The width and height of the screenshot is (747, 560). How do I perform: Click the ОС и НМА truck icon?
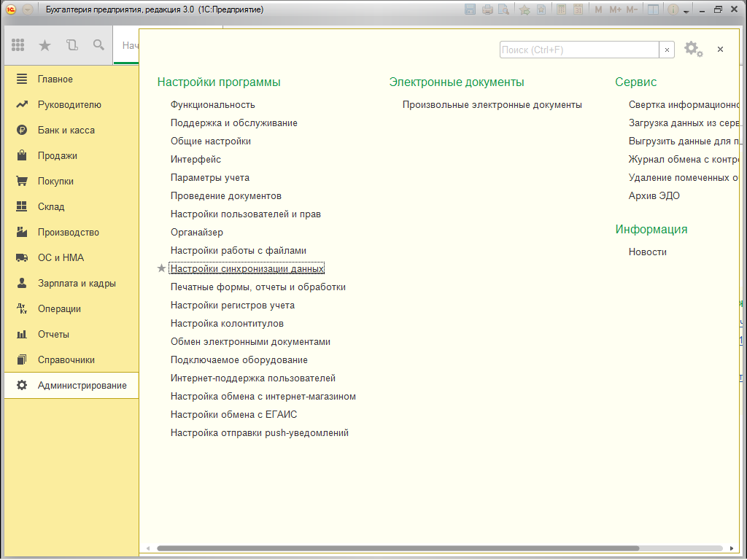(22, 257)
